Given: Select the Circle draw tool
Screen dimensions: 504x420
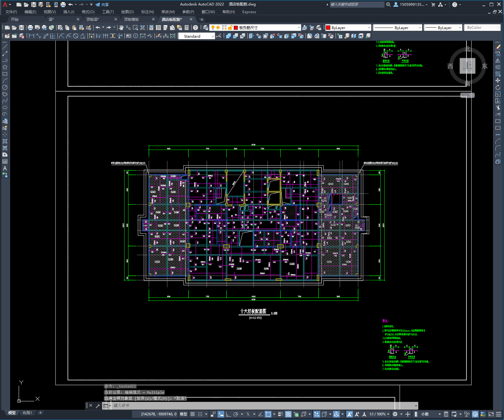Looking at the screenshot, I should point(5,87).
